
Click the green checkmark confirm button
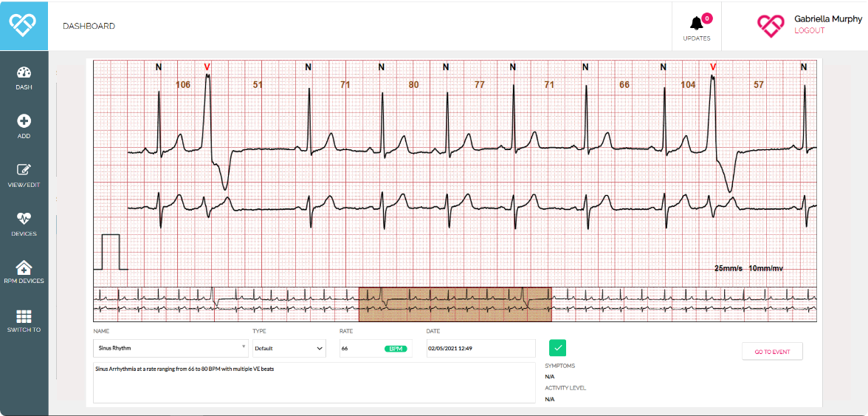557,348
